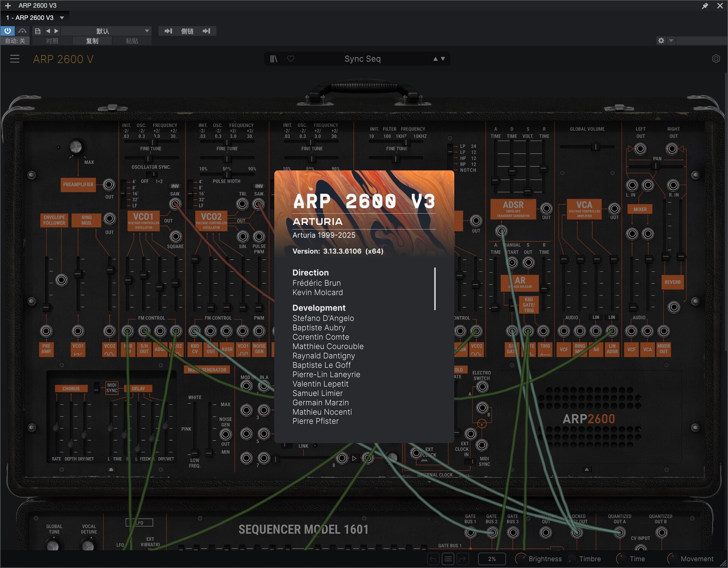Open the host preset file icon
The image size is (728, 568).
(38, 31)
